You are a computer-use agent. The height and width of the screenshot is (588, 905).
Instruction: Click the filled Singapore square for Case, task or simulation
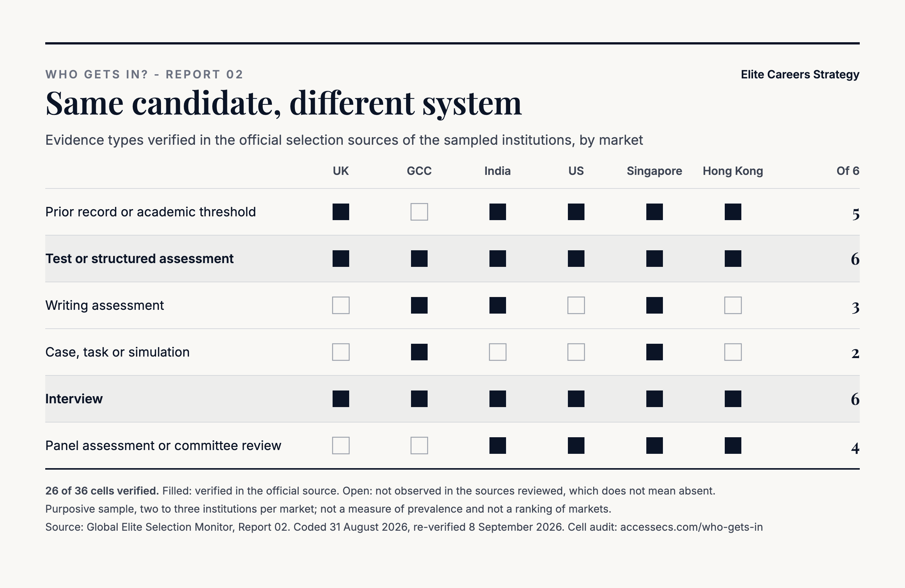[654, 352]
